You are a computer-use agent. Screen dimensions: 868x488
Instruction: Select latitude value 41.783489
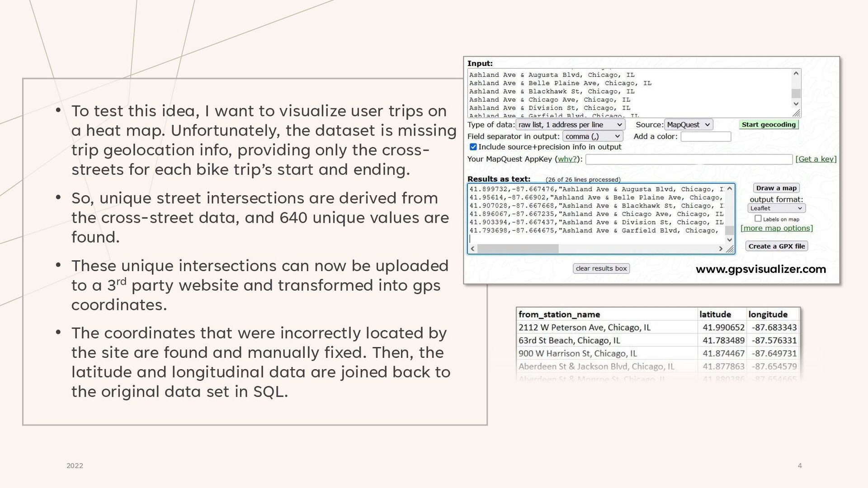pyautogui.click(x=723, y=341)
